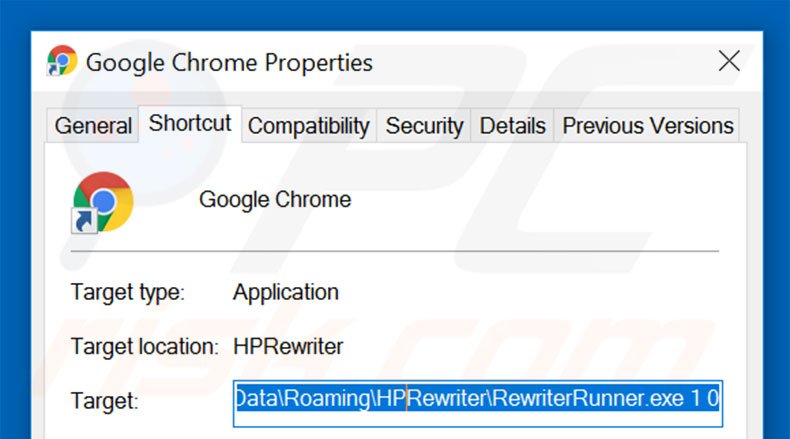This screenshot has width=790, height=439.
Task: Click the 'Application' target type value
Action: click(286, 292)
